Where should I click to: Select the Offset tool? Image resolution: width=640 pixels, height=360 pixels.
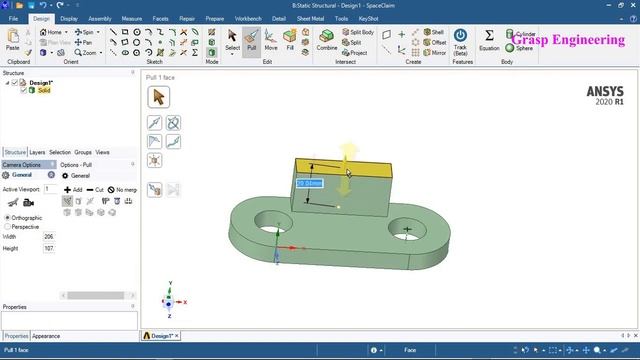tap(435, 42)
